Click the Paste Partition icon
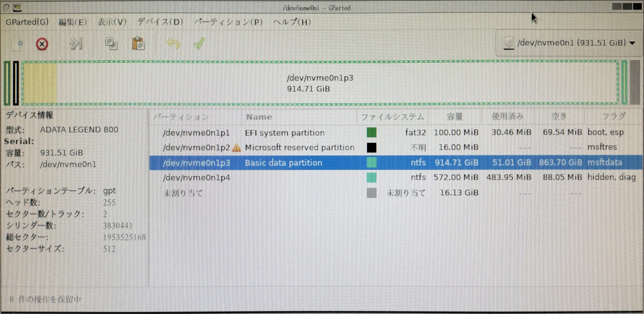644x314 pixels. tap(138, 44)
